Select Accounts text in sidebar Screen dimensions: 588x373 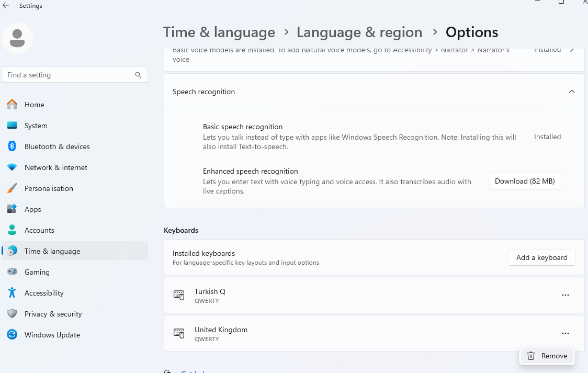[x=39, y=230]
